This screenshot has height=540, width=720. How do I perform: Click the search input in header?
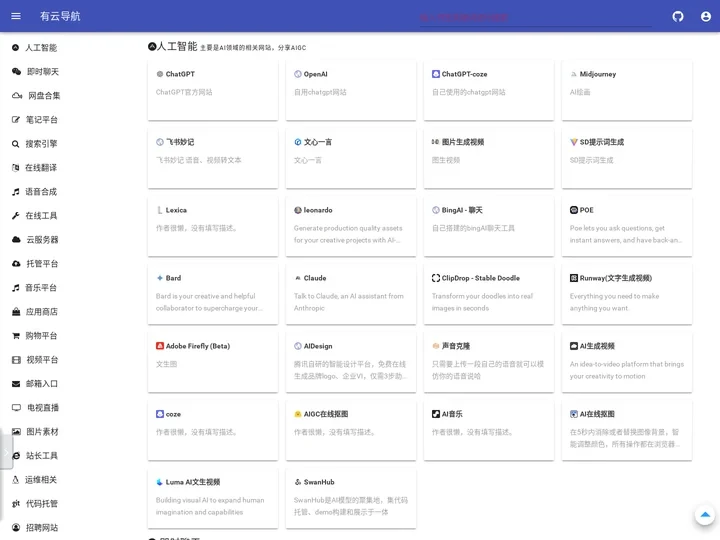535,18
